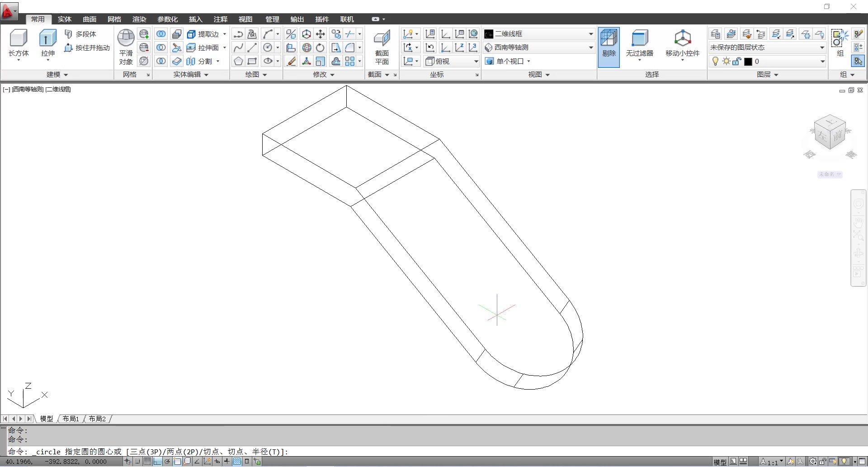The height and width of the screenshot is (467, 868).
Task: Open the 渲染 ribbon tab
Action: pyautogui.click(x=139, y=19)
